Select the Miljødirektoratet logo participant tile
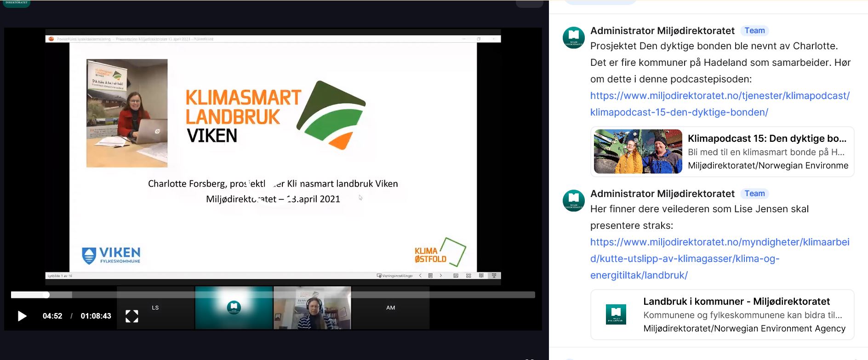868x360 pixels. (x=234, y=308)
